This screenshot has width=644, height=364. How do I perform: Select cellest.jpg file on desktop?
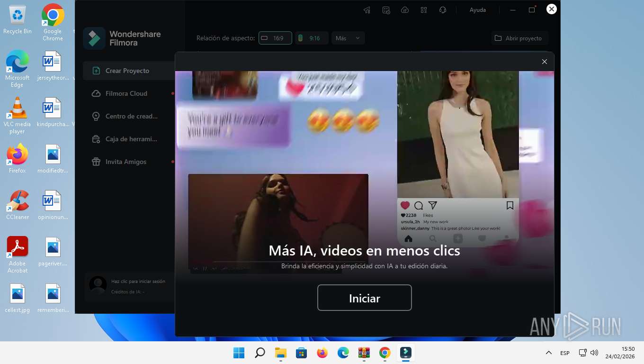pyautogui.click(x=18, y=298)
